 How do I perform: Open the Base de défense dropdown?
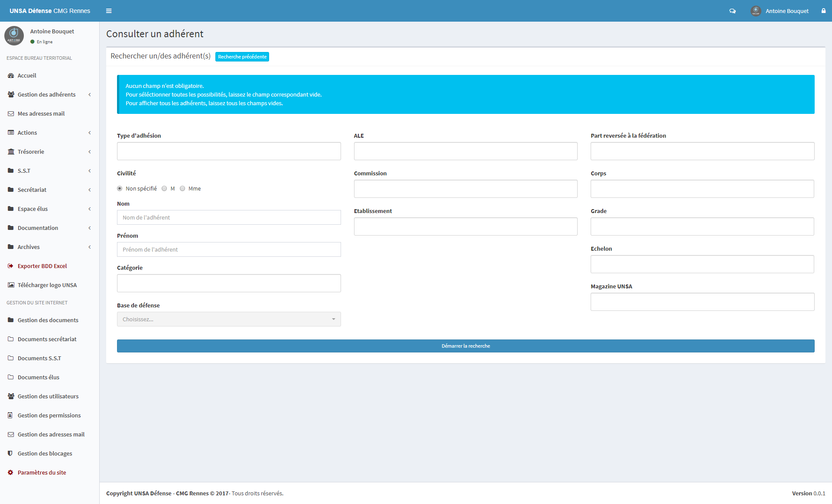pos(229,319)
